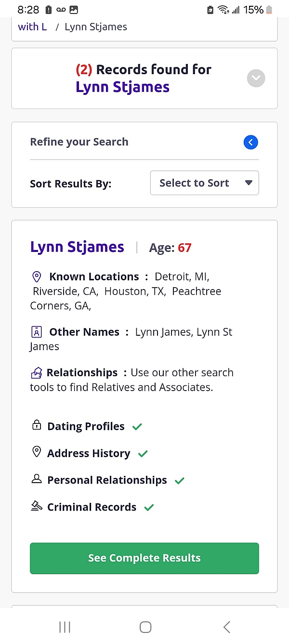
Task: Tap the Known Locations pin icon
Action: tap(36, 277)
